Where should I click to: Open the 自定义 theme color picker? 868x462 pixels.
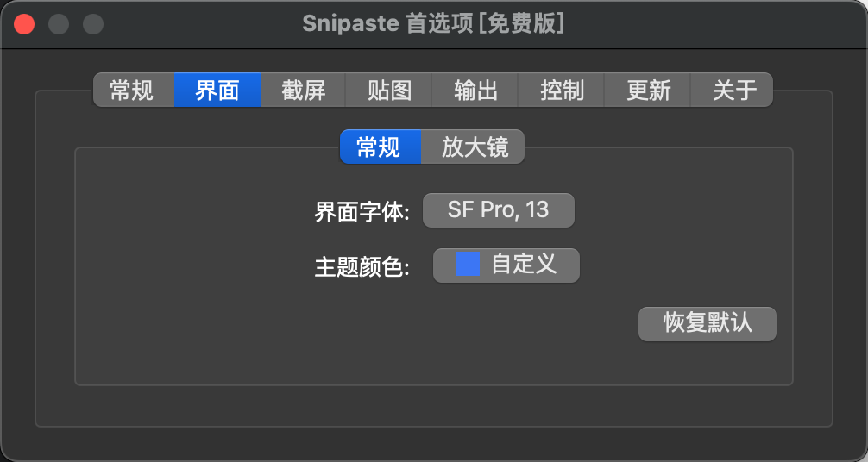click(x=506, y=265)
